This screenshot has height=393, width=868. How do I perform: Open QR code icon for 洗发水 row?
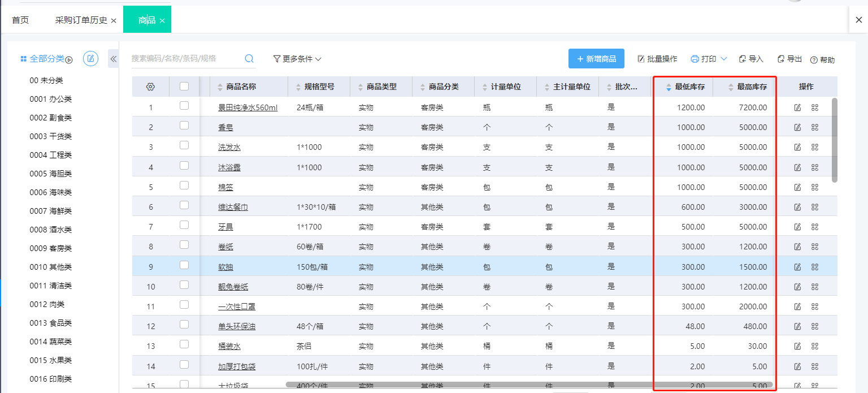(x=814, y=147)
